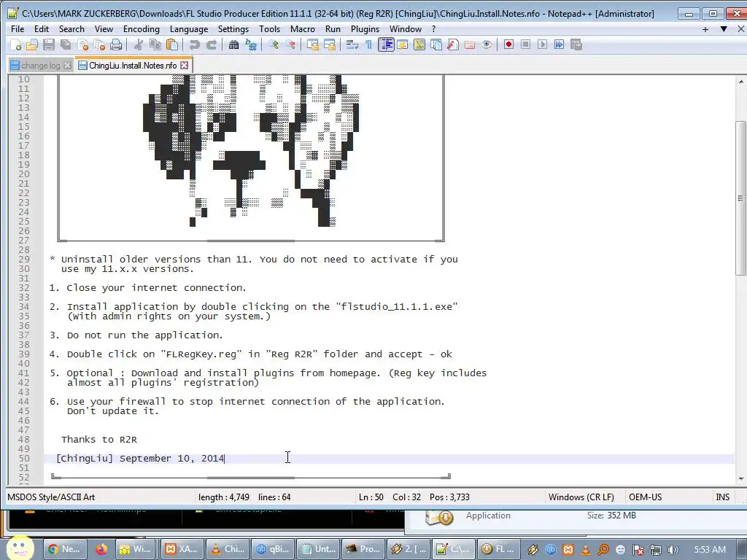The height and width of the screenshot is (560, 747).
Task: Undo last action with toolbar arrow
Action: click(x=194, y=44)
